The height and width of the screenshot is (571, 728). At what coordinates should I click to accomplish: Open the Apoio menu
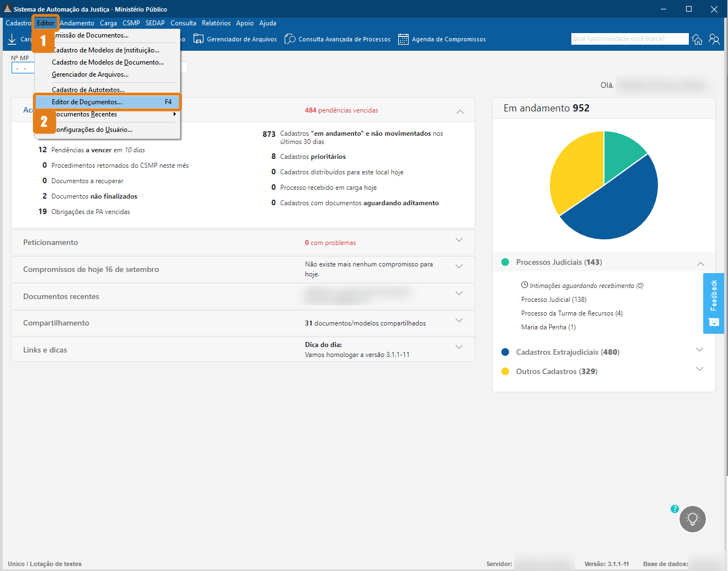(245, 23)
